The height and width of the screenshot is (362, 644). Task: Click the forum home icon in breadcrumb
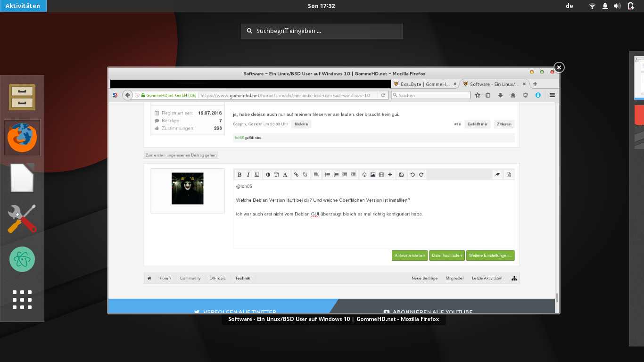(149, 278)
